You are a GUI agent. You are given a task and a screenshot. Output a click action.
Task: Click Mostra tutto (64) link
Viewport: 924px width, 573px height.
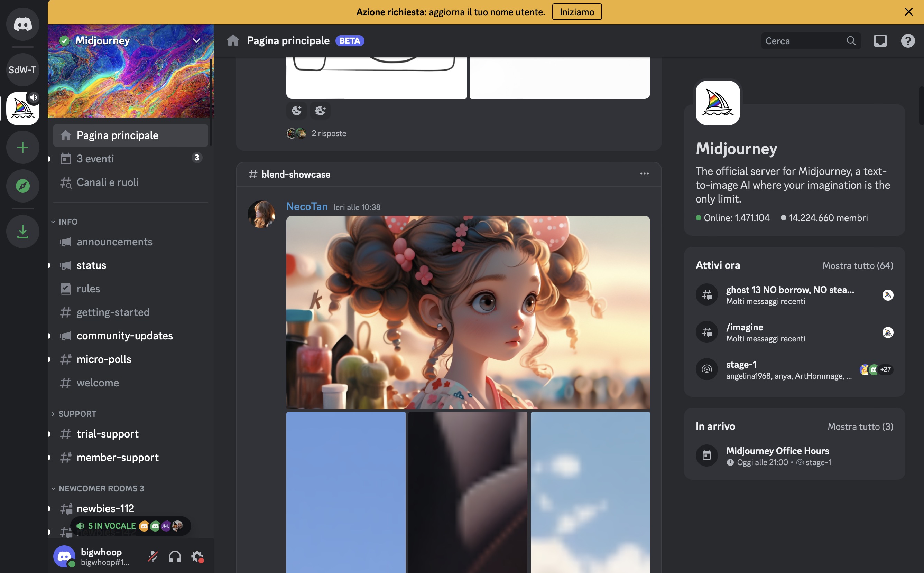[x=858, y=265]
